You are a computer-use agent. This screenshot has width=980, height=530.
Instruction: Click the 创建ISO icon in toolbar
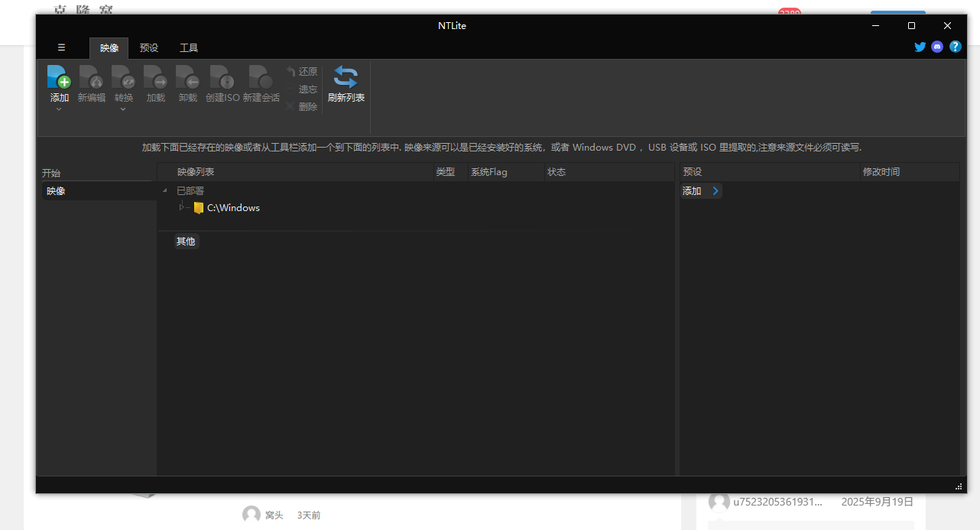(222, 78)
